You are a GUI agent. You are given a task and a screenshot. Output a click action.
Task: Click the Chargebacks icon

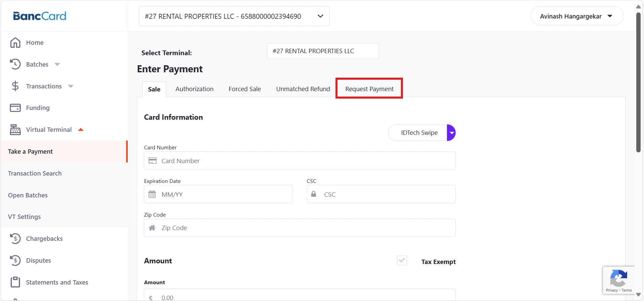tap(15, 239)
